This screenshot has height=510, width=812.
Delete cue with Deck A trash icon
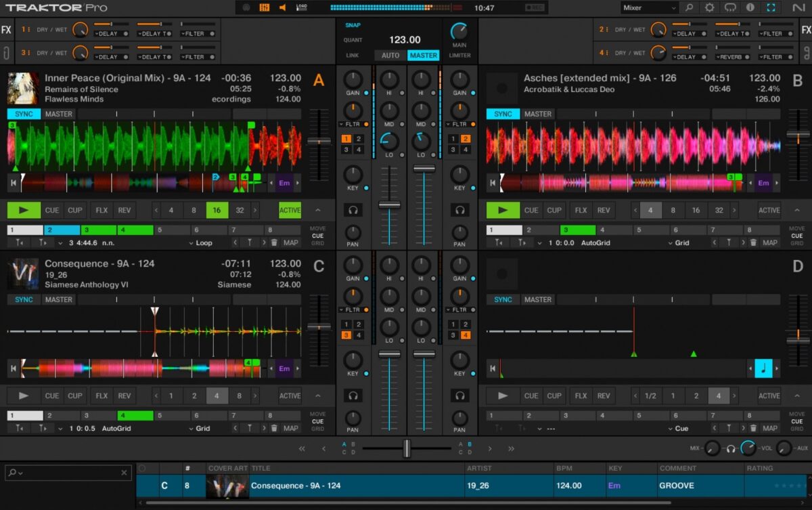(274, 242)
